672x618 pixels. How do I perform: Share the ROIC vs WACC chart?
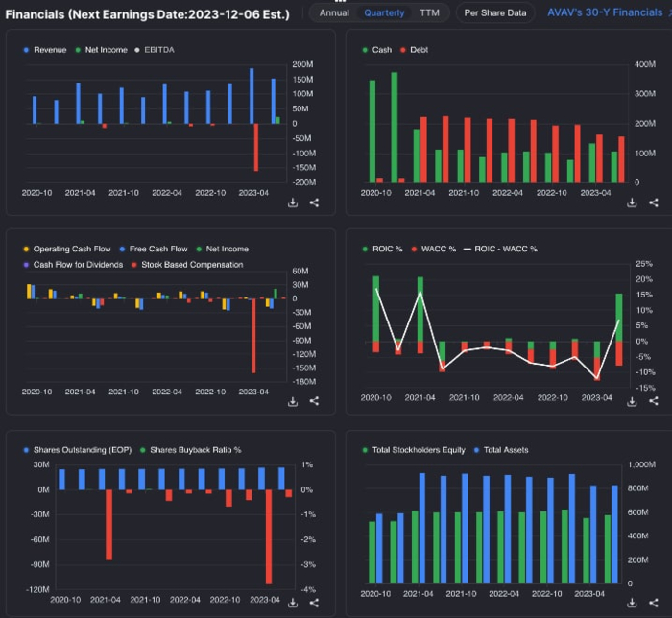point(654,403)
